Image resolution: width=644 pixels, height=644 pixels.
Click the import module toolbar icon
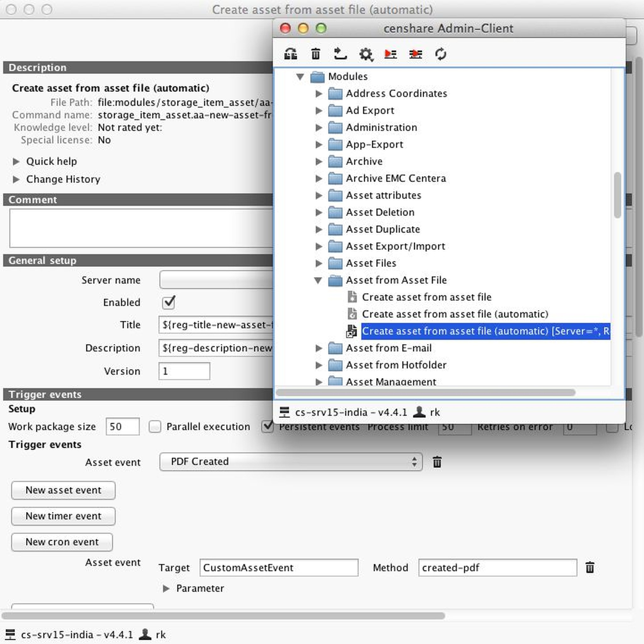340,54
